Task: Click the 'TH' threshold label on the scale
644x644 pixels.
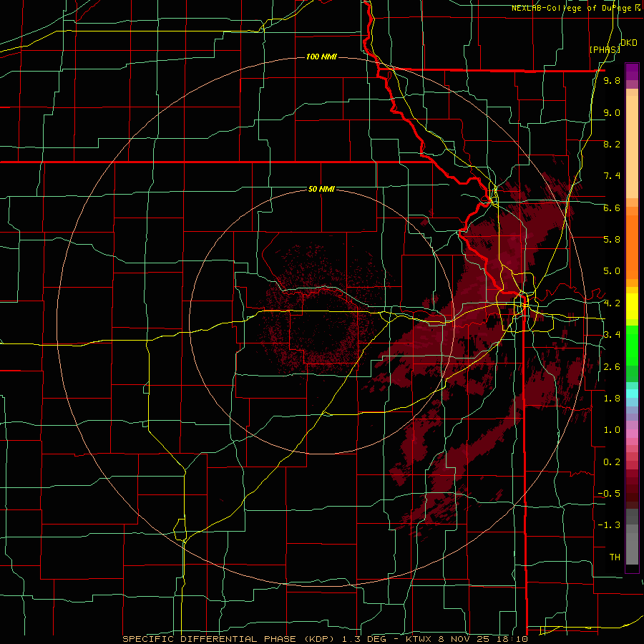Action: point(615,557)
